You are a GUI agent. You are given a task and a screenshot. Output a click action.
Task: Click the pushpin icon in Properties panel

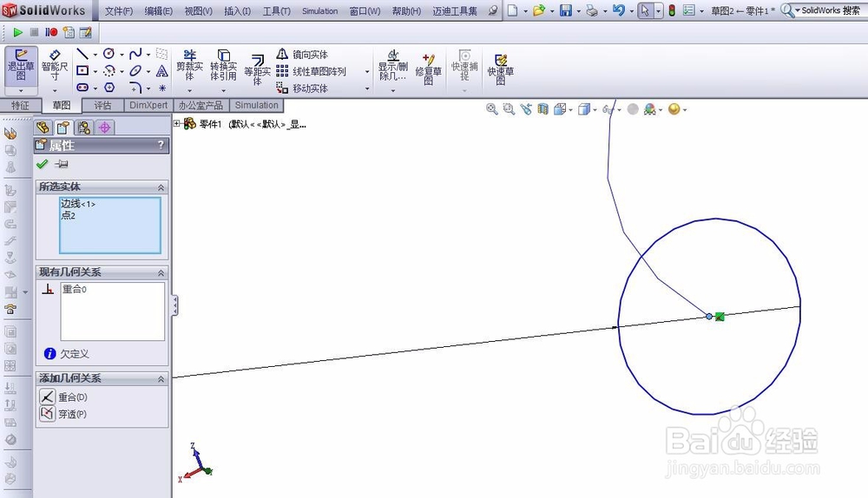pyautogui.click(x=62, y=164)
